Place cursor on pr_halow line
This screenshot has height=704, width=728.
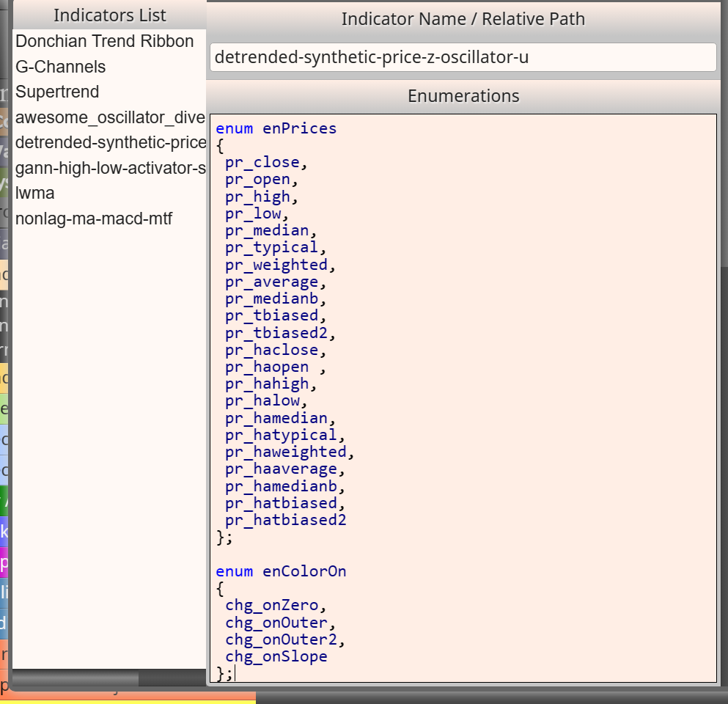(266, 401)
